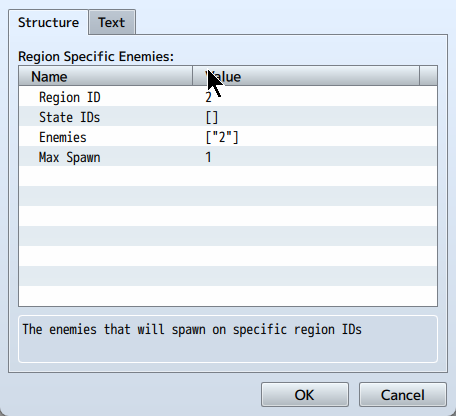Click the Enemies value ["2"]

[222, 137]
